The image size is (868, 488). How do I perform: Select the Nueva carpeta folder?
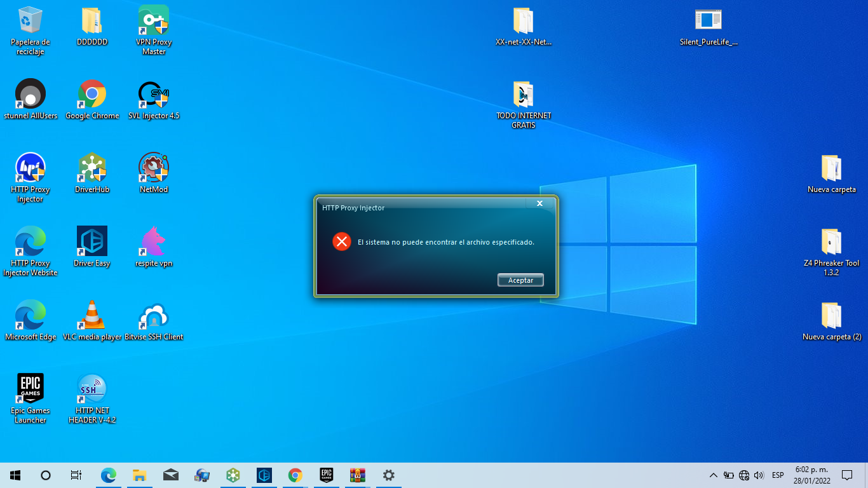tap(831, 173)
